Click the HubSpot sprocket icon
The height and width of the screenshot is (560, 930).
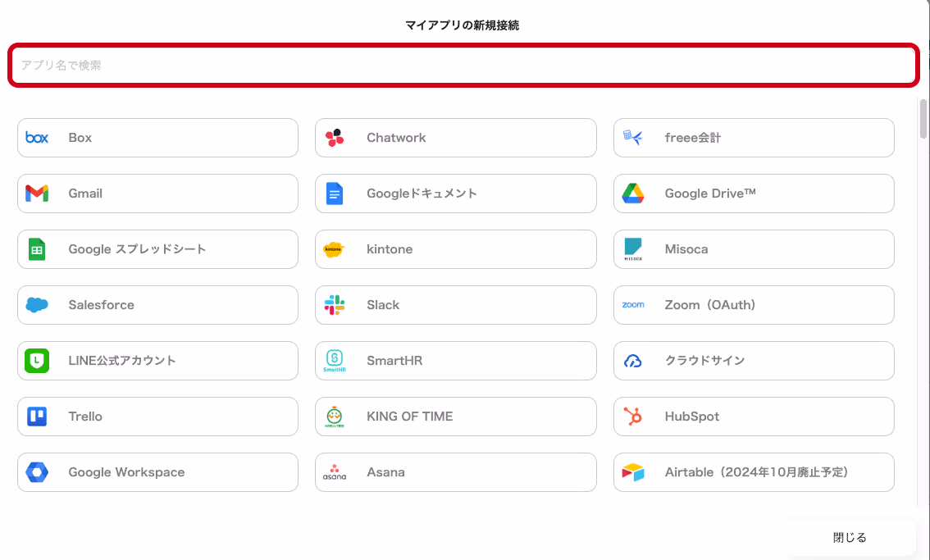tap(633, 417)
